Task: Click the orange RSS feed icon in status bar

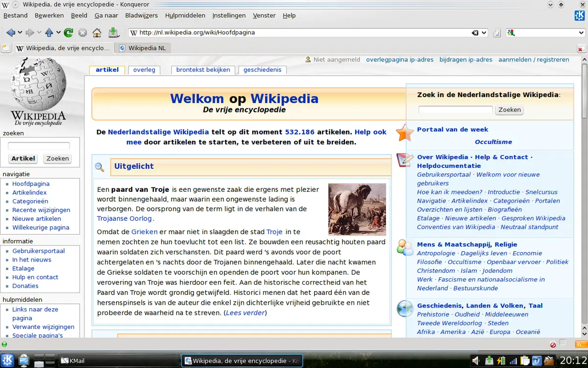Action: click(581, 344)
